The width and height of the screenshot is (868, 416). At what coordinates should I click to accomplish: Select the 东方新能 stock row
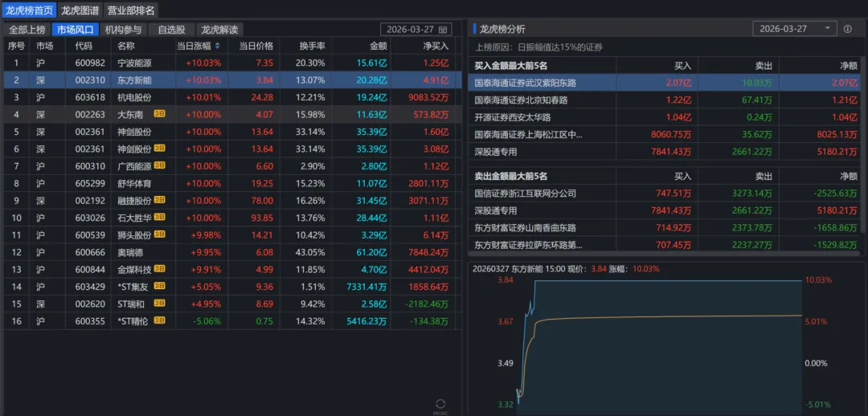click(232, 80)
